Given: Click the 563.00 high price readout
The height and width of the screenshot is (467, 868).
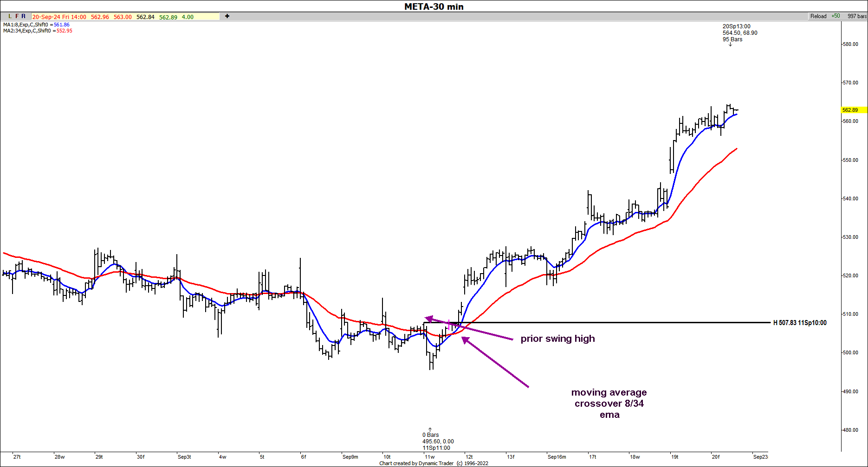Looking at the screenshot, I should coord(123,17).
